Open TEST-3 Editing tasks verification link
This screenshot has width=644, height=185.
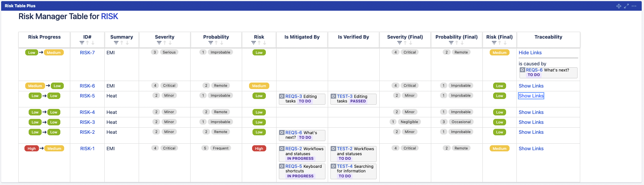[x=345, y=97]
